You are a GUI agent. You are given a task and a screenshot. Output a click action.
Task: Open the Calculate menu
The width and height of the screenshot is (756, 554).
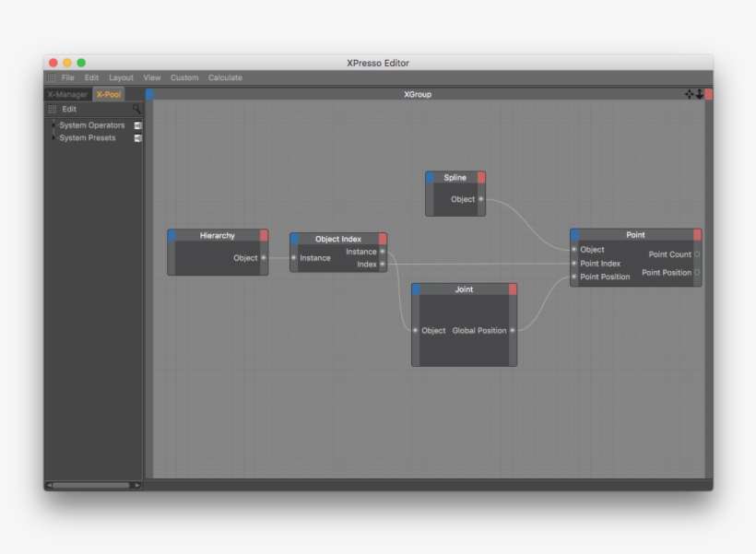click(225, 77)
